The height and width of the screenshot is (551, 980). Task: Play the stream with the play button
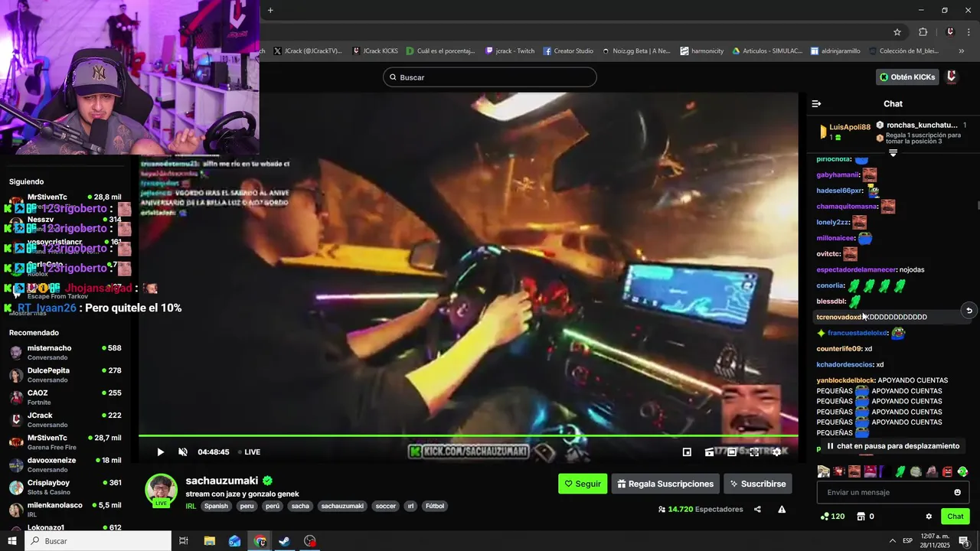coord(160,452)
